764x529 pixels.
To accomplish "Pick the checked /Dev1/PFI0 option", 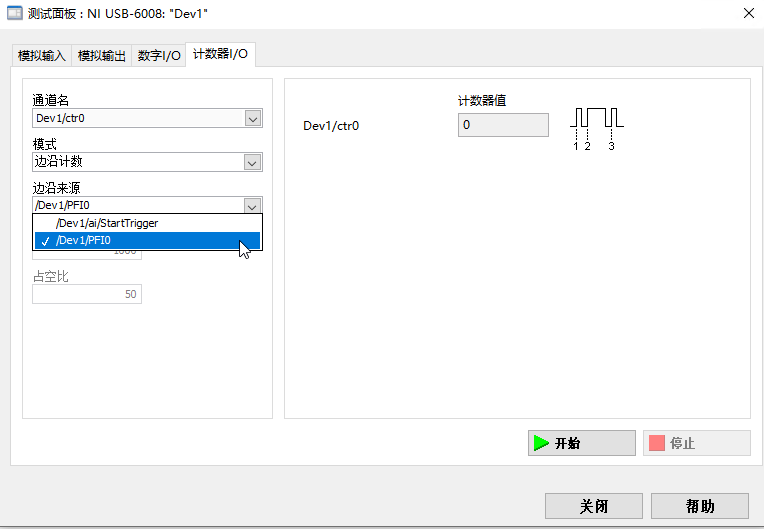I will point(147,240).
